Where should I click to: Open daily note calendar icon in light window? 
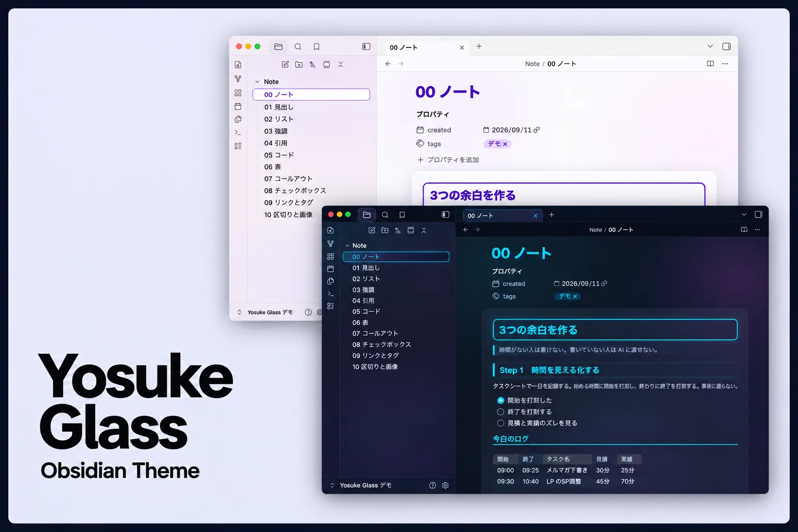point(238,106)
